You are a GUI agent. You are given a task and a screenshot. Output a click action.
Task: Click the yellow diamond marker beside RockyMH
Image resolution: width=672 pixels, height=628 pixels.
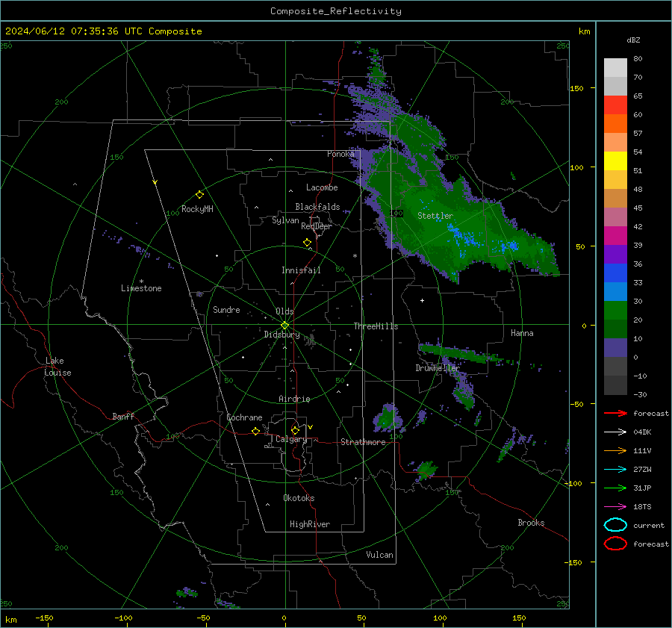[x=199, y=195]
